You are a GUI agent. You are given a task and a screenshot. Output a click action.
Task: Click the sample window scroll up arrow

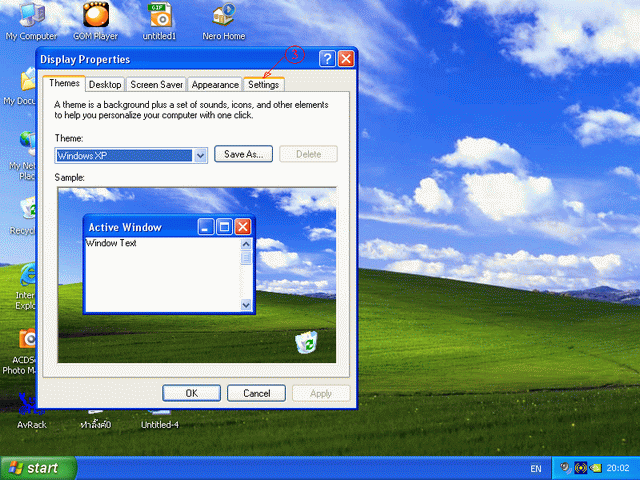pyautogui.click(x=246, y=244)
